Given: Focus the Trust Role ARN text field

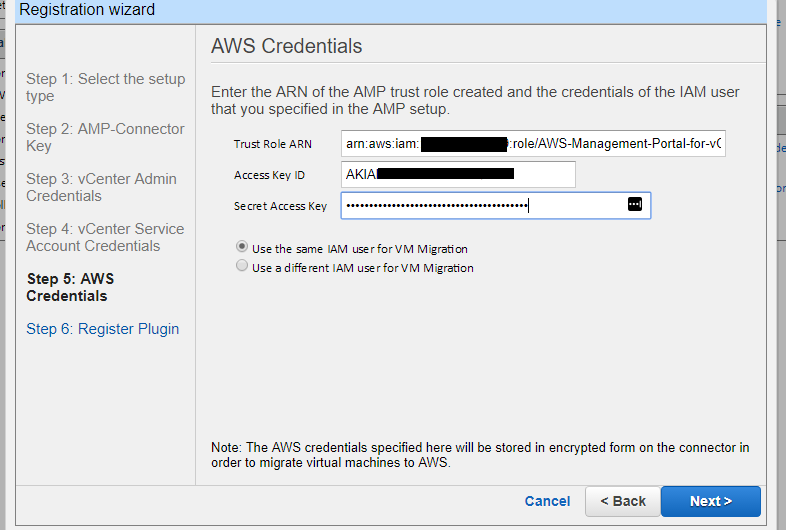Looking at the screenshot, I should tap(533, 144).
